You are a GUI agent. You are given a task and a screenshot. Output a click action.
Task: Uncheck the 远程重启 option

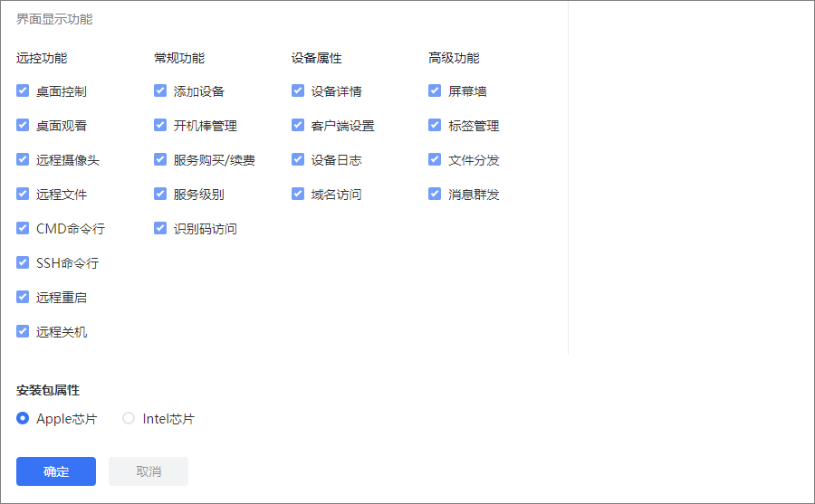(23, 297)
